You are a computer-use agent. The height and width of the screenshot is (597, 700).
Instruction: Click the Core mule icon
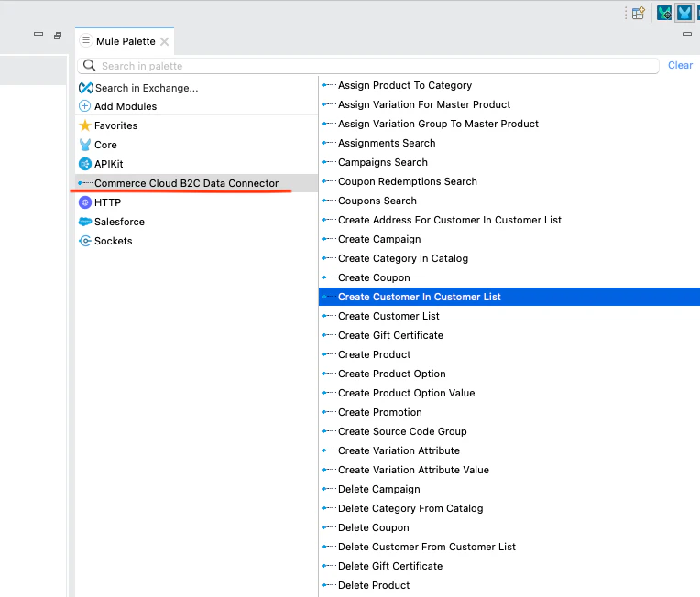(85, 145)
